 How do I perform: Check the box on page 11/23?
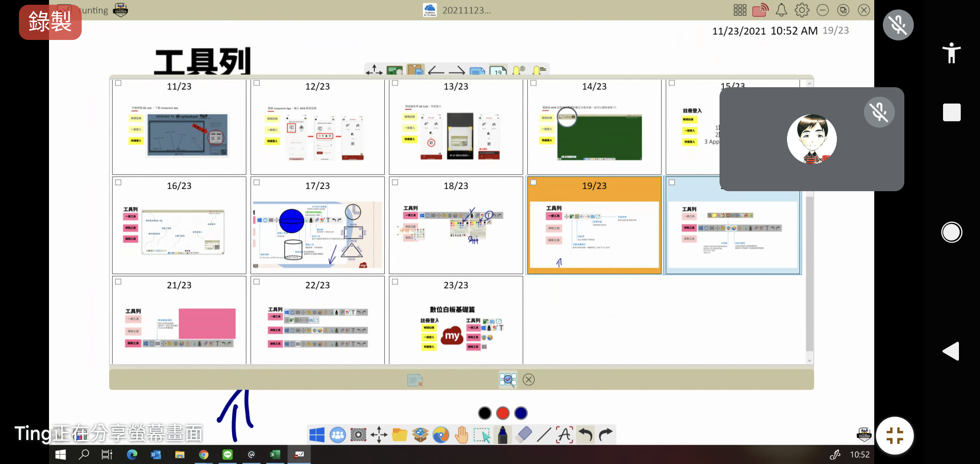point(118,83)
